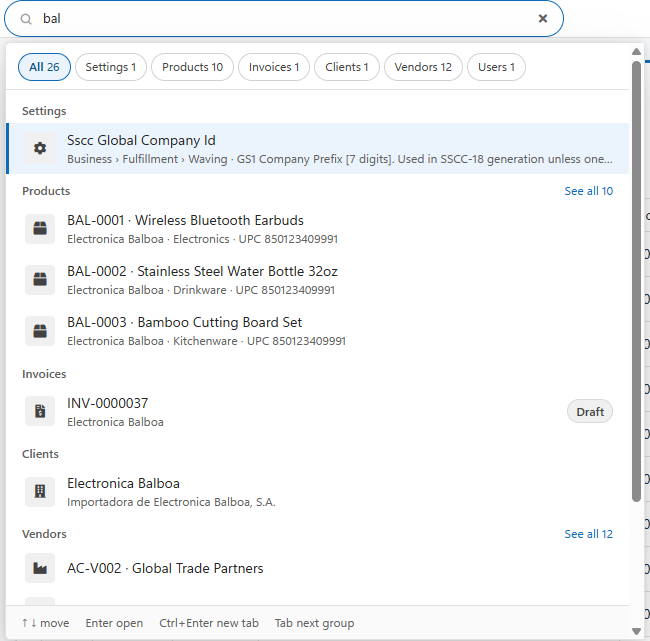The height and width of the screenshot is (641, 650).
Task: Click 'Importadora de Electronica Balboa, S.A.' text
Action: click(171, 503)
